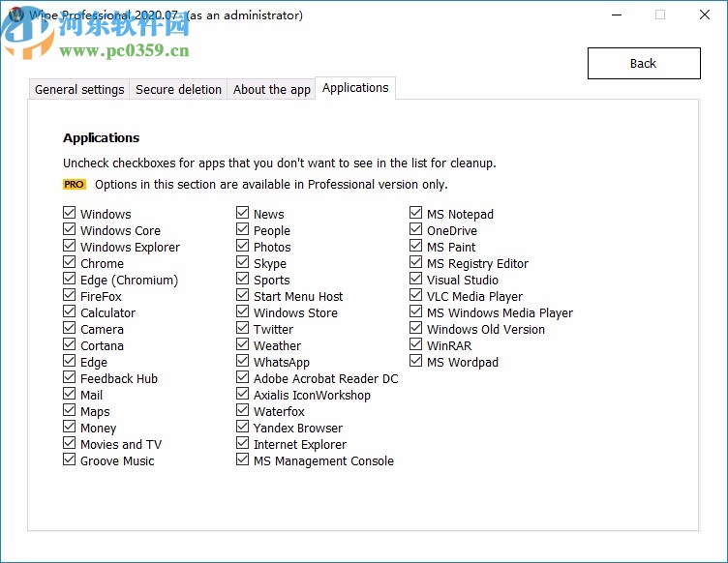Select the Applications tab

(x=355, y=88)
